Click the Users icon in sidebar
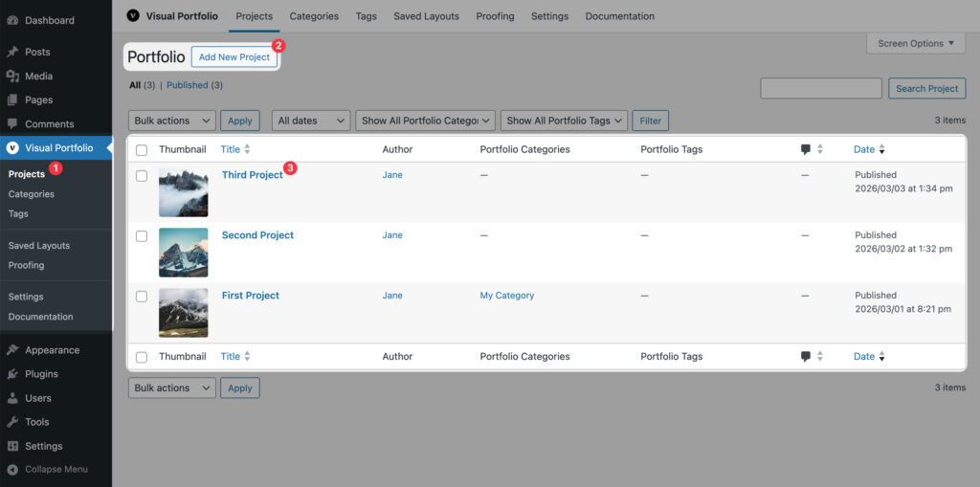 tap(12, 398)
